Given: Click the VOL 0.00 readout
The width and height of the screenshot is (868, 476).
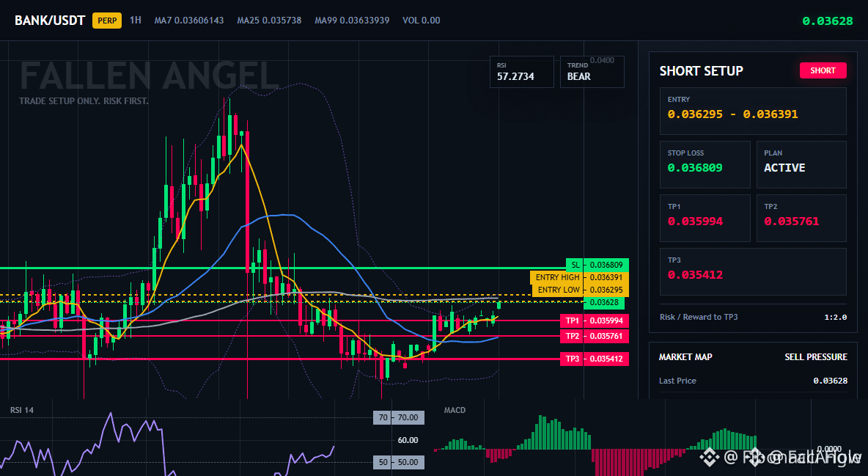Looking at the screenshot, I should [x=422, y=21].
